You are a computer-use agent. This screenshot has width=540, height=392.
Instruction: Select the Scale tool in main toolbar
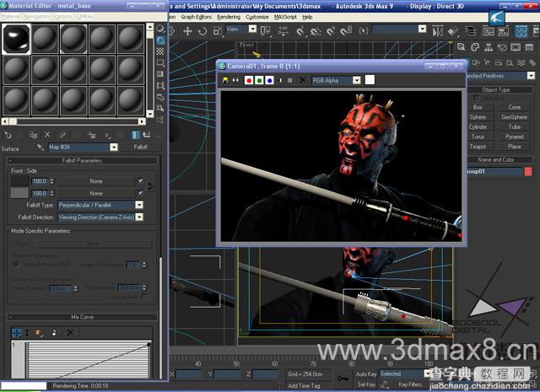coord(218,31)
